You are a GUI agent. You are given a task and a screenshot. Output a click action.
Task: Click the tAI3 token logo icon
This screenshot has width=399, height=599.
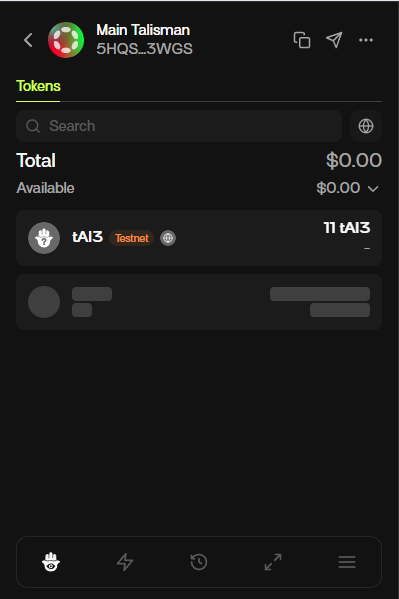(44, 238)
